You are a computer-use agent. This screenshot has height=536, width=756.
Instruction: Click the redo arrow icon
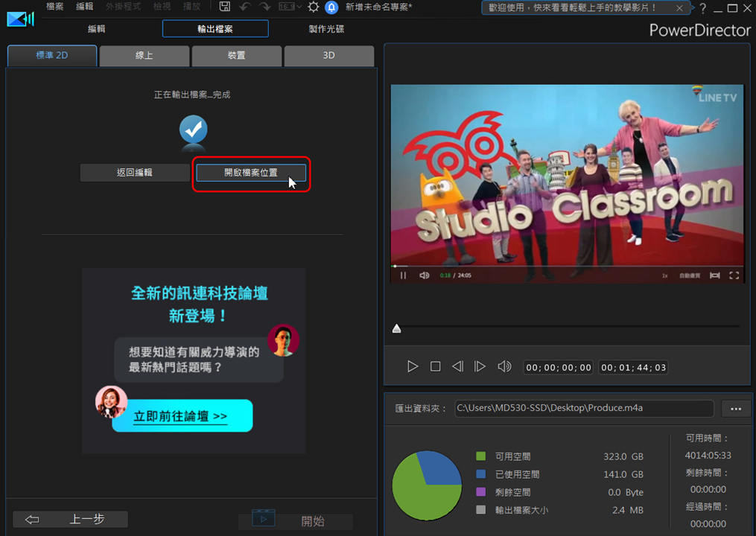[x=264, y=7]
